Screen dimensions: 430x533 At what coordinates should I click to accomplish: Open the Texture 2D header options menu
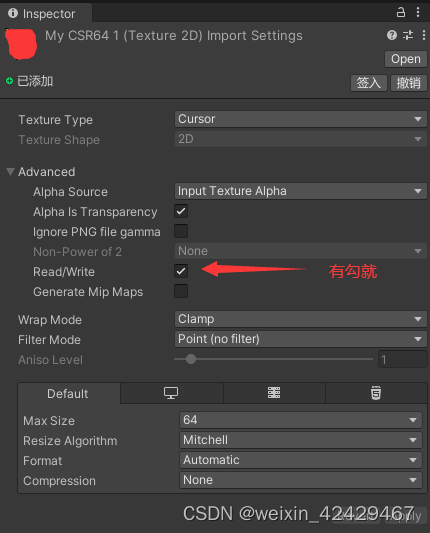click(x=424, y=35)
